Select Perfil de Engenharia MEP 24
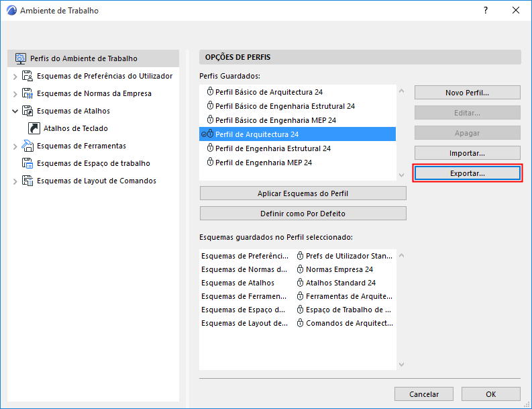 [263, 163]
